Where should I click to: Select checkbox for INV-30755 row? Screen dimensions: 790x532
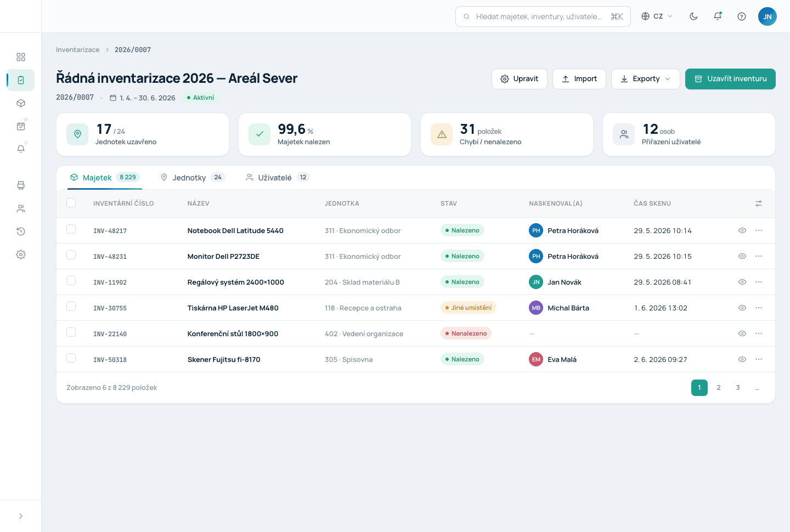[71, 307]
